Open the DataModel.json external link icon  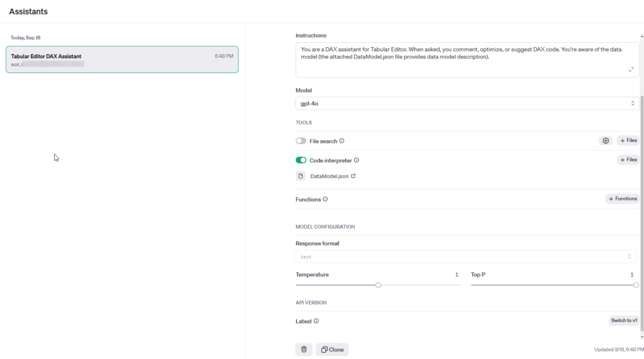point(353,177)
